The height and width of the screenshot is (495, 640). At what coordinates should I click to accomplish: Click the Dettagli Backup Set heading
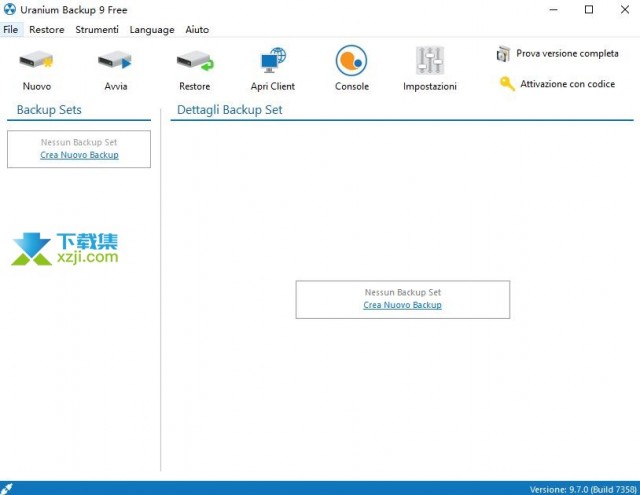tap(229, 109)
